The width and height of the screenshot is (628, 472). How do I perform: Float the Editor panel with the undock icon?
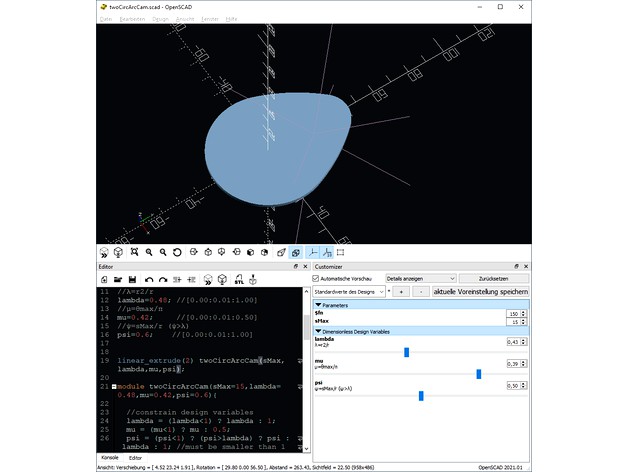296,266
